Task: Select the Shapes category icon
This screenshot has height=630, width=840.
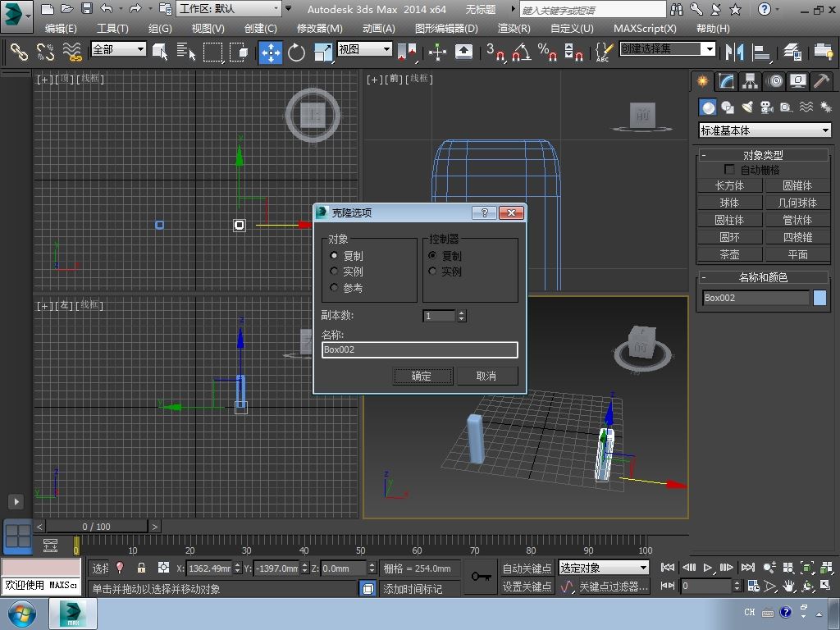Action: point(728,107)
